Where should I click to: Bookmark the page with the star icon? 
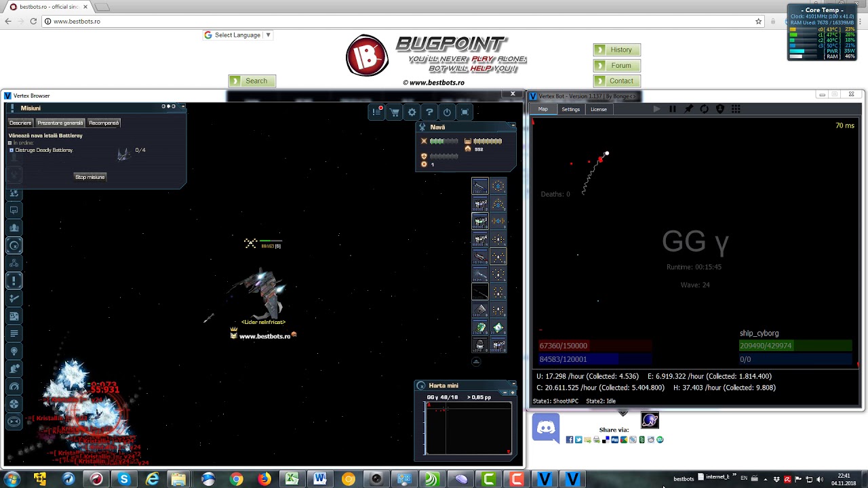[758, 21]
